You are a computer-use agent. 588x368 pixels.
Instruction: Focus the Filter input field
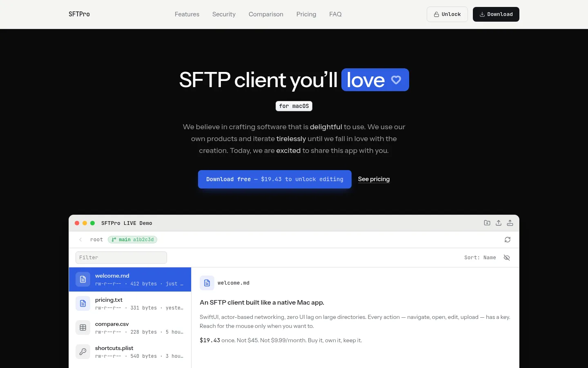pyautogui.click(x=121, y=258)
